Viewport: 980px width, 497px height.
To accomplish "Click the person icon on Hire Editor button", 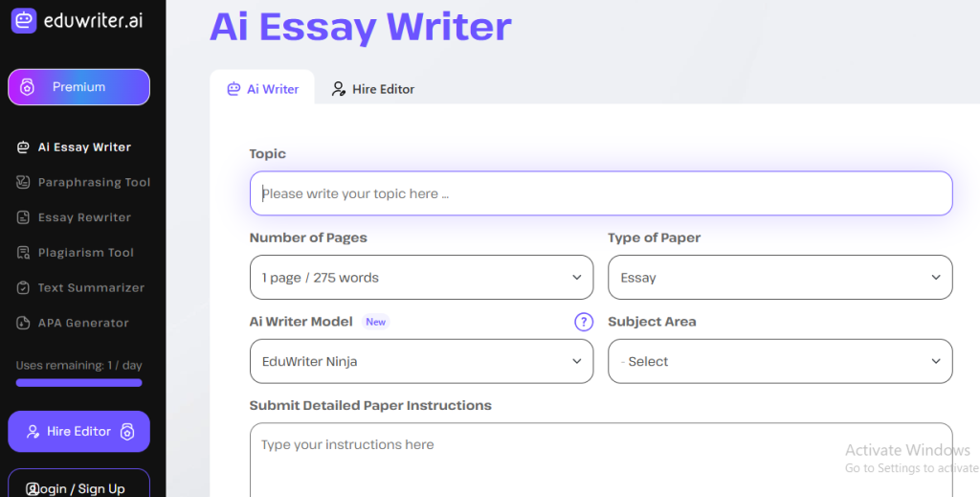I will click(x=33, y=431).
